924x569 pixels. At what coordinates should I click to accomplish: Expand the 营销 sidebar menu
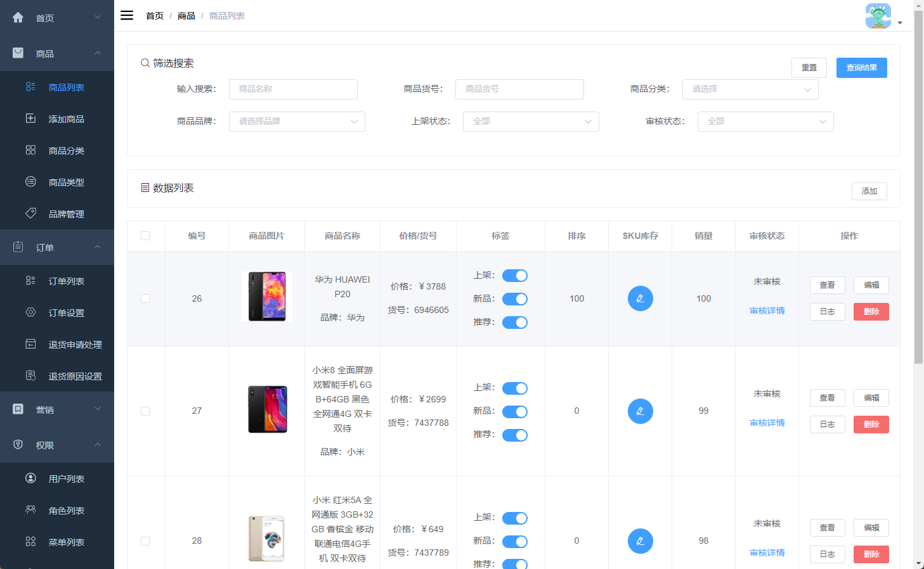(x=57, y=409)
